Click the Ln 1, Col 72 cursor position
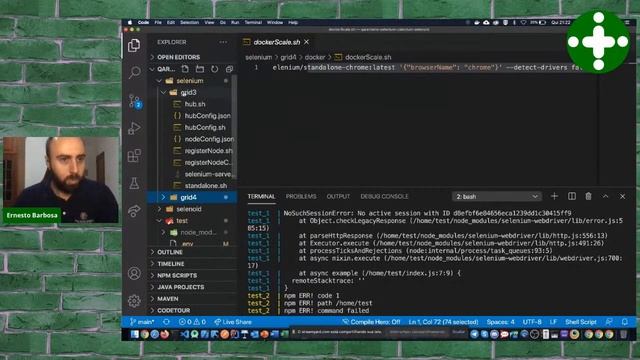 pos(443,322)
